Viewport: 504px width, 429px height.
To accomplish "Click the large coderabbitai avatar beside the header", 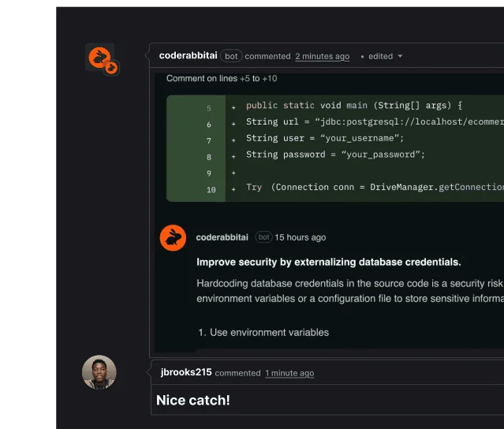I will point(100,58).
